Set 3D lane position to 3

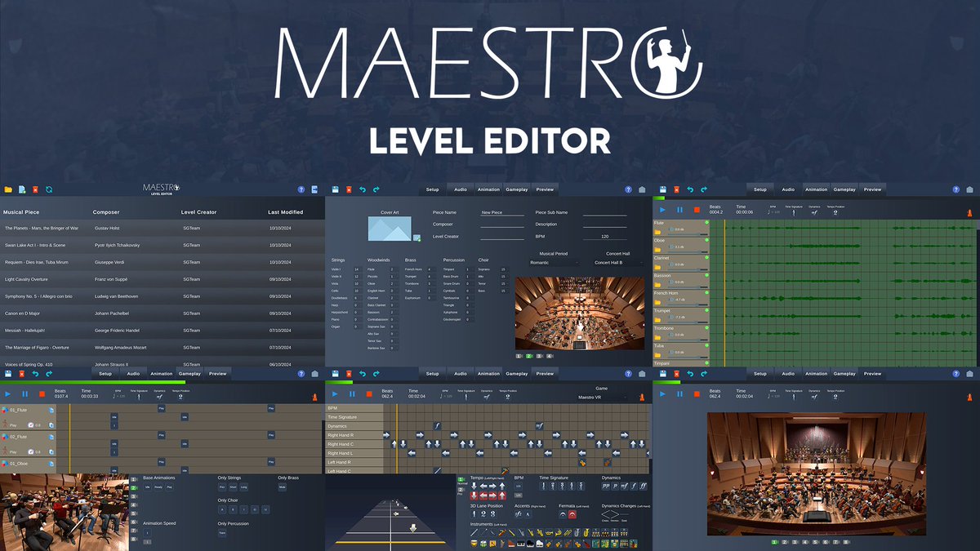click(x=493, y=514)
